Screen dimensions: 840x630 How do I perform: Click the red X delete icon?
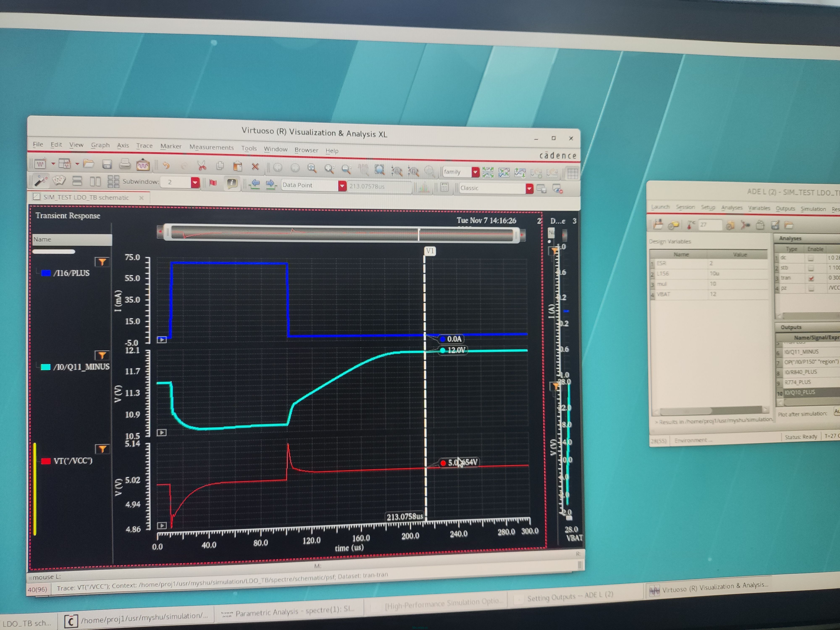tap(255, 167)
